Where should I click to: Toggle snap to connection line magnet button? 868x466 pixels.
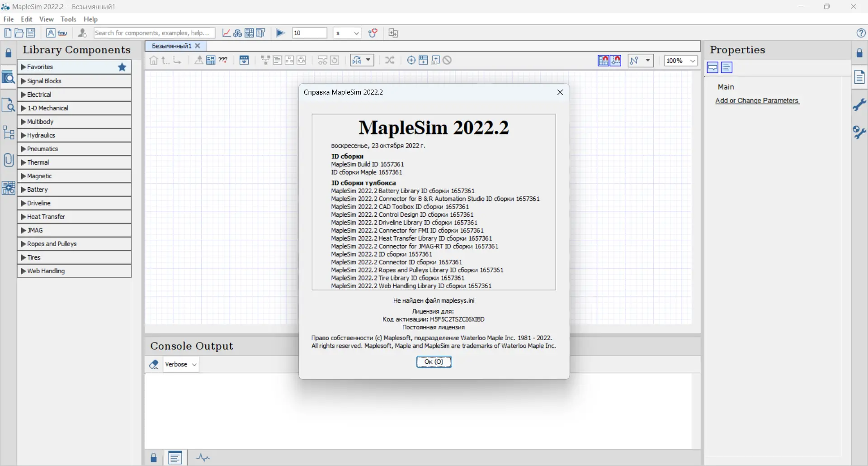tap(616, 61)
